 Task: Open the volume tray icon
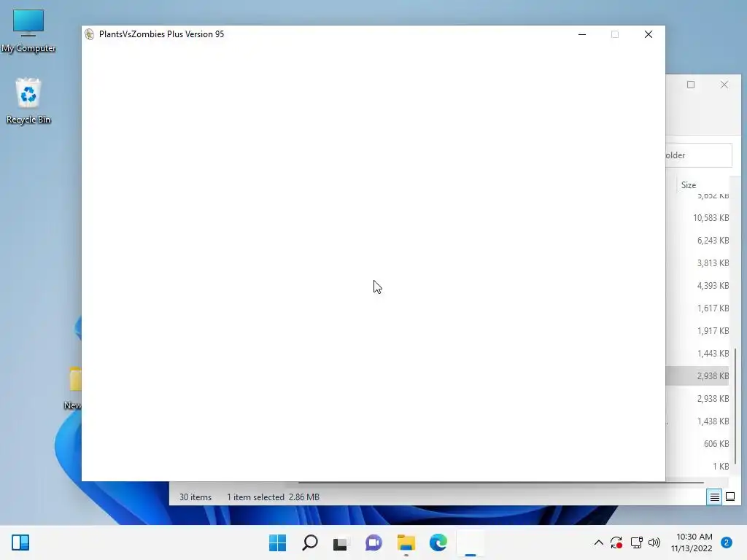coord(654,542)
